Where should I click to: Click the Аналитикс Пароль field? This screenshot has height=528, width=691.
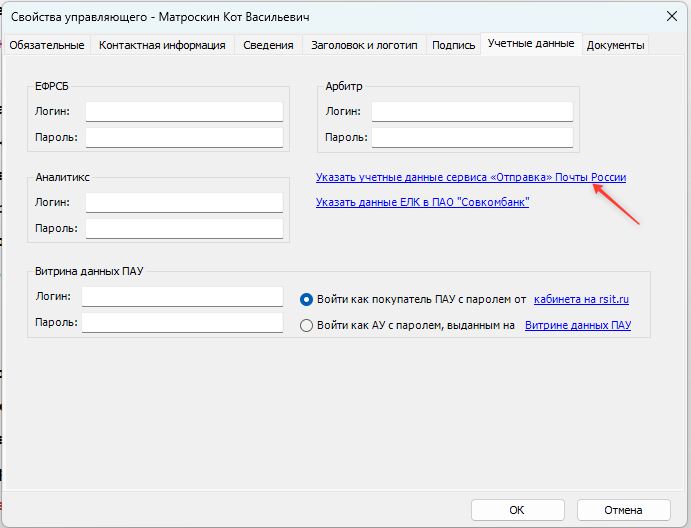pyautogui.click(x=184, y=228)
